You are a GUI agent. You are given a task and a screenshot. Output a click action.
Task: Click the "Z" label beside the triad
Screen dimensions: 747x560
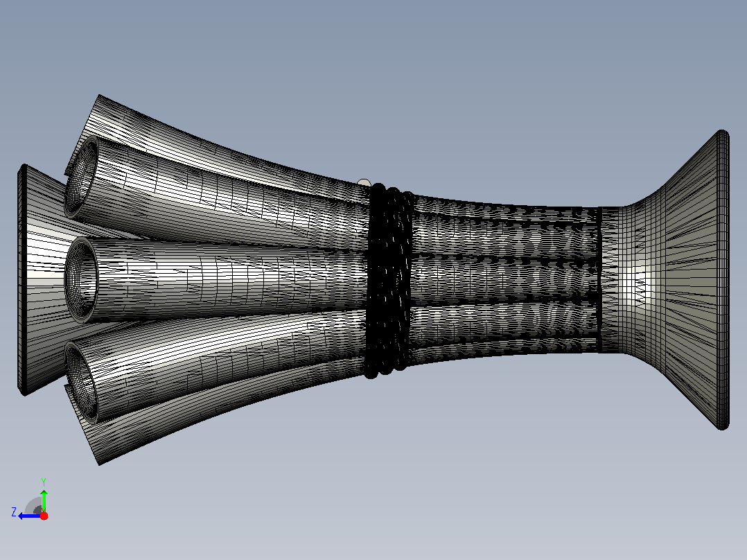(x=14, y=512)
